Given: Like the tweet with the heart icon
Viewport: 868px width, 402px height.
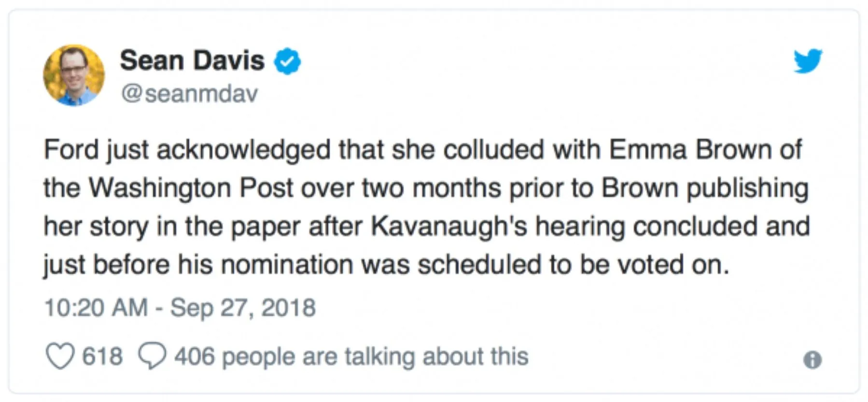Looking at the screenshot, I should pyautogui.click(x=60, y=357).
